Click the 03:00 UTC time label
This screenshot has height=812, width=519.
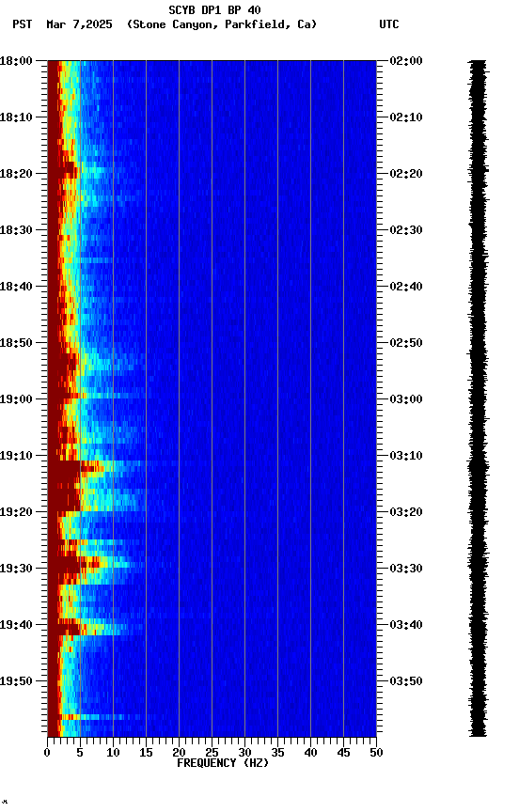pos(406,399)
